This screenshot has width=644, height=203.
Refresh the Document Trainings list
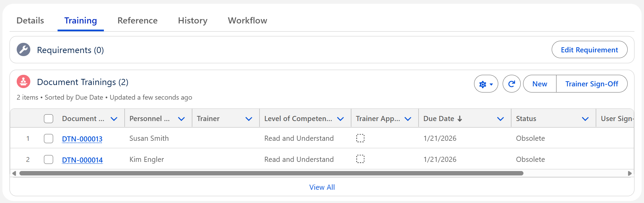point(511,84)
